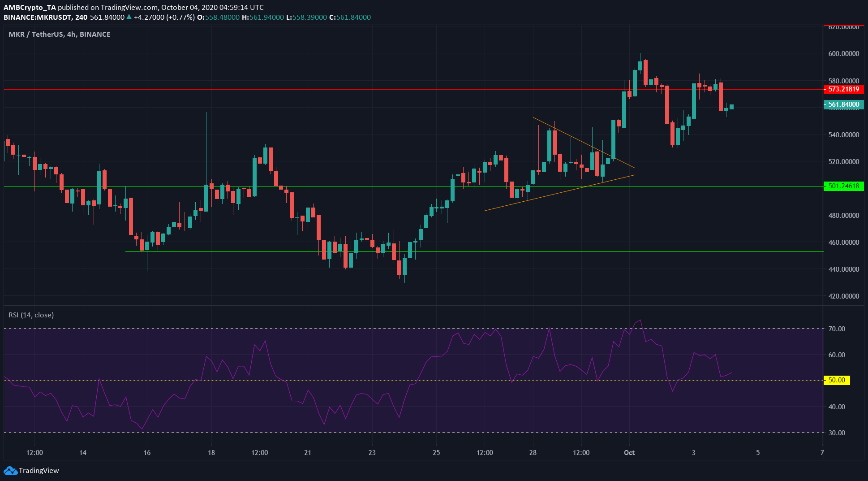Click the 480.00000 price axis label

(844, 215)
